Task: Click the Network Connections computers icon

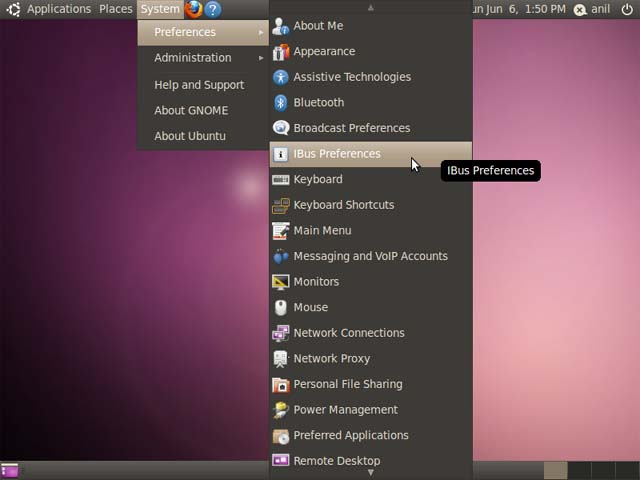Action: [x=281, y=333]
